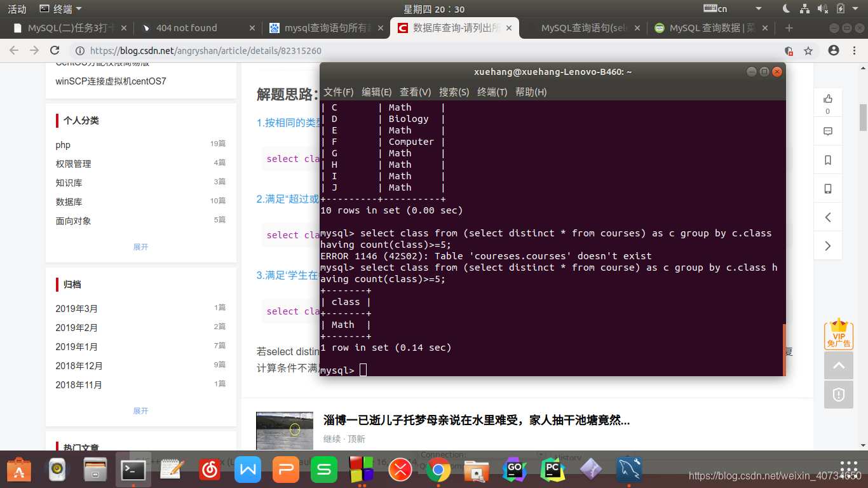Launch Rhythmbox speaker icon in dock
The width and height of the screenshot is (868, 488).
(x=57, y=470)
